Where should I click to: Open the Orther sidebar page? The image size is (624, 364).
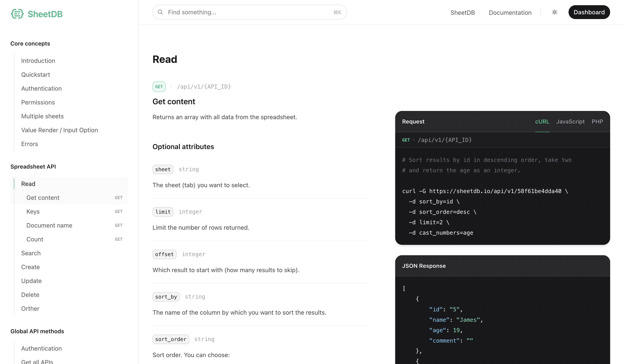pyautogui.click(x=30, y=309)
